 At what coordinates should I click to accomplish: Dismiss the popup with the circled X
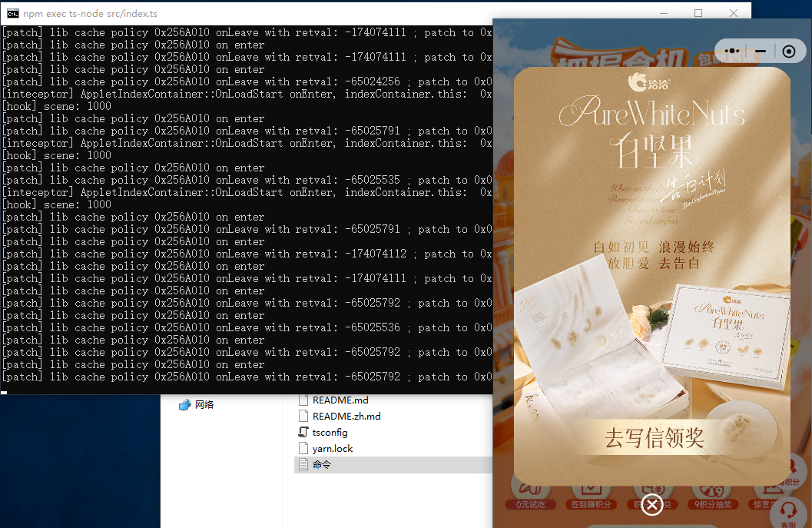pos(652,504)
